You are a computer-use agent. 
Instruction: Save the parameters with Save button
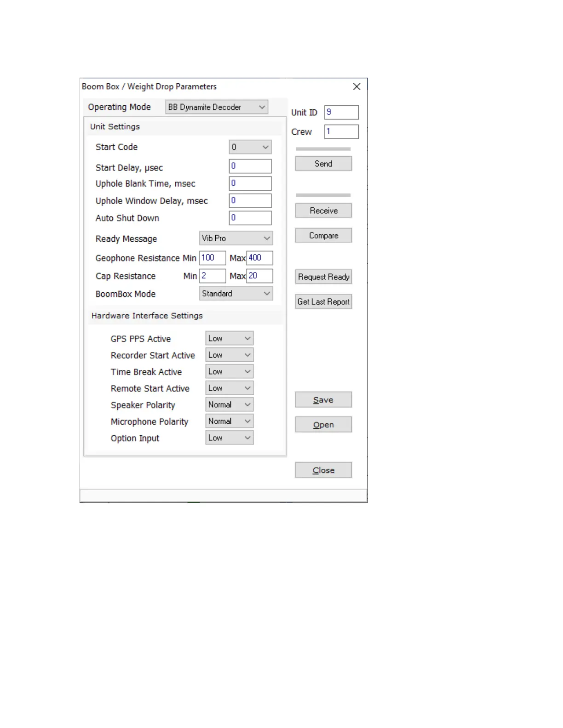click(x=323, y=400)
